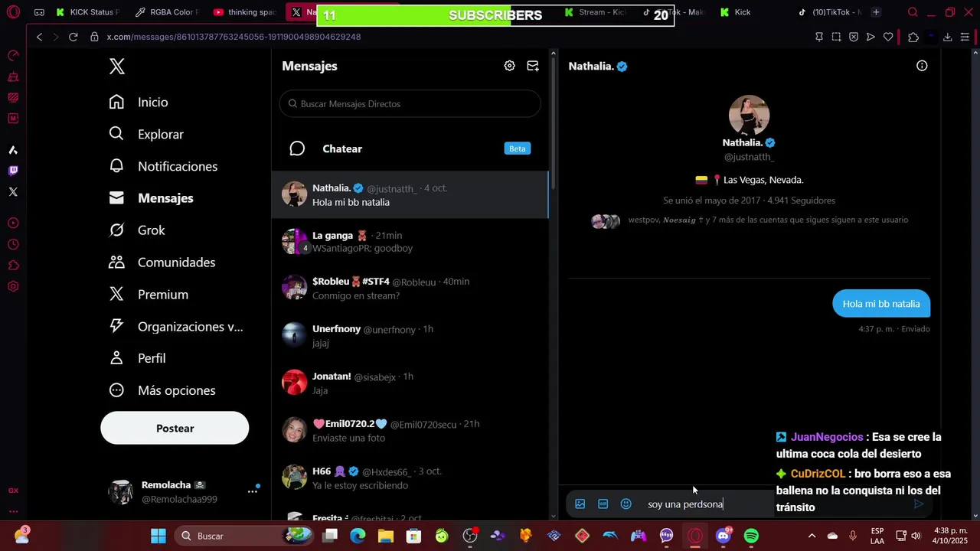Screen dimensions: 980x551
Task: Click Nathalia's profile picture thumbnail
Action: pos(749,115)
